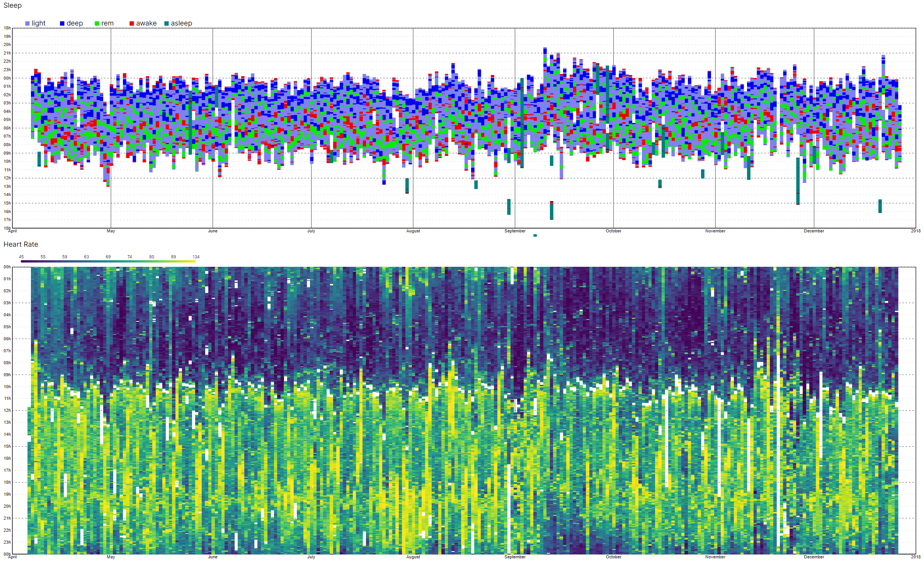Click the deep sleep legend swatch
This screenshot has width=924, height=568.
62,24
